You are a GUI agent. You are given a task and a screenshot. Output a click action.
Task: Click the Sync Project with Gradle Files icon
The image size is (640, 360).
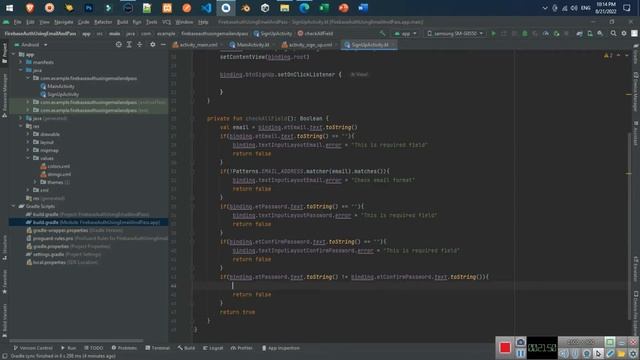(579, 33)
